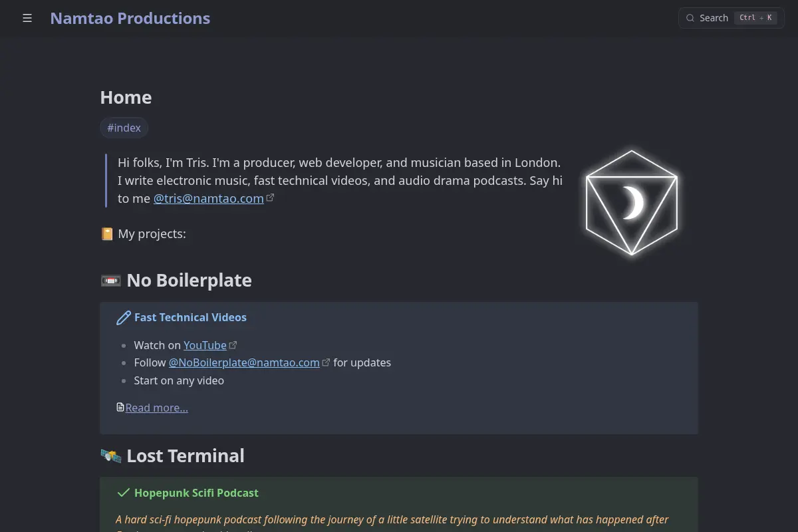Open the YouTube link
The height and width of the screenshot is (532, 798).
pos(205,345)
